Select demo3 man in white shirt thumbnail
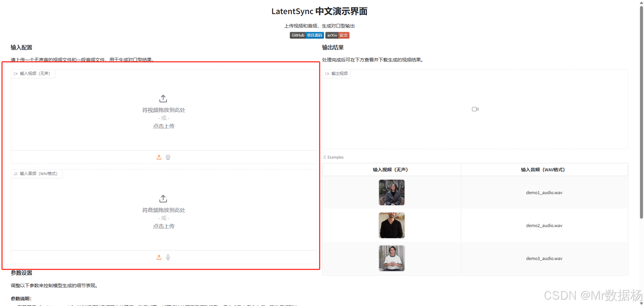The width and height of the screenshot is (644, 306). (392, 258)
